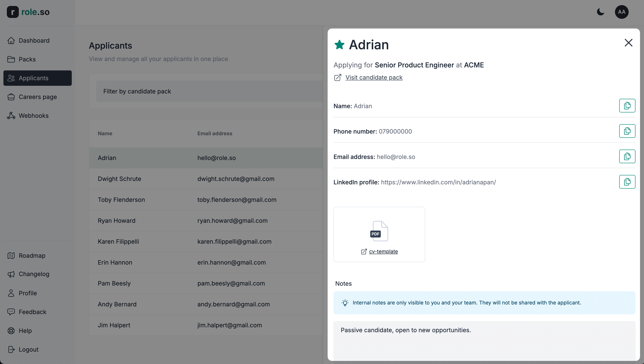Copy the email address value

click(x=627, y=156)
